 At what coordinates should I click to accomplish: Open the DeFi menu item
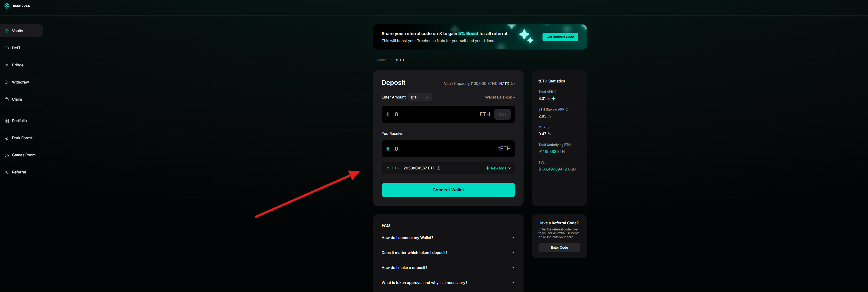[22, 48]
